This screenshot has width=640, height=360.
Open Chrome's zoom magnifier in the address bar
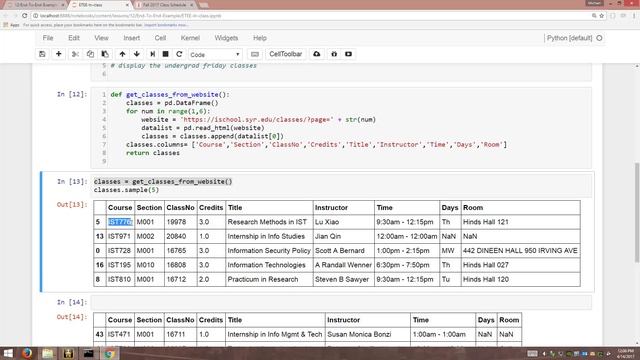pos(594,16)
